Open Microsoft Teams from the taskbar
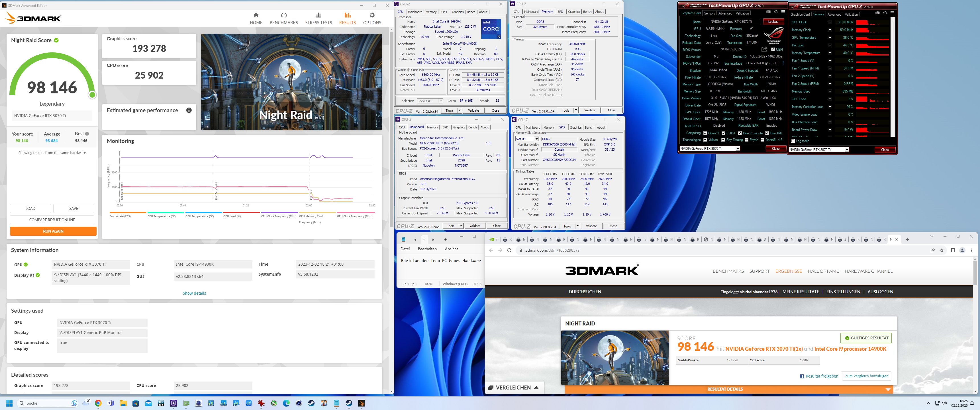The width and height of the screenshot is (980, 410). (111, 403)
